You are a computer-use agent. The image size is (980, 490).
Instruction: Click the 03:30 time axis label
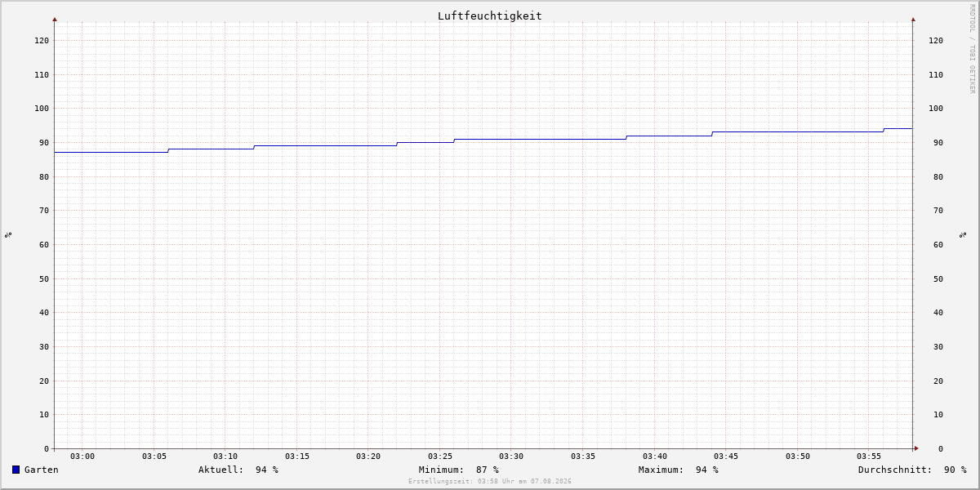pos(511,456)
